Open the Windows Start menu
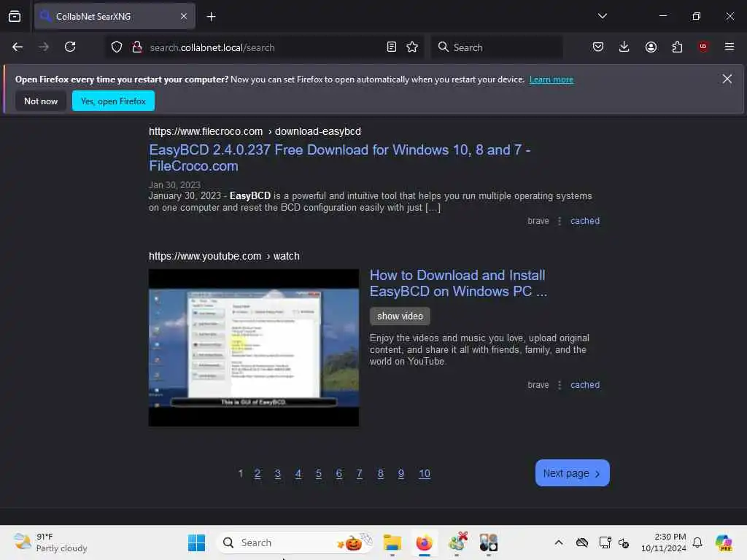 [x=196, y=542]
